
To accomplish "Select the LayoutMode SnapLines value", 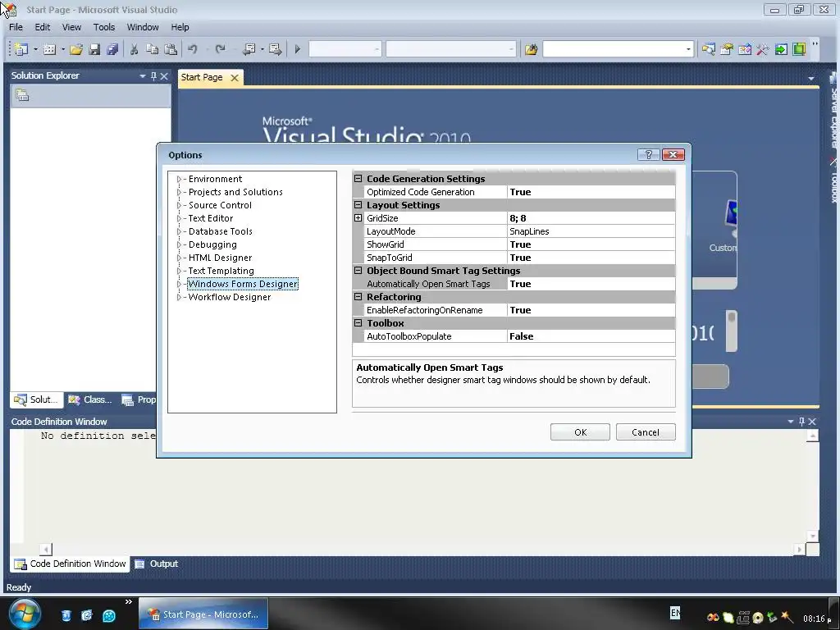I will tap(591, 231).
